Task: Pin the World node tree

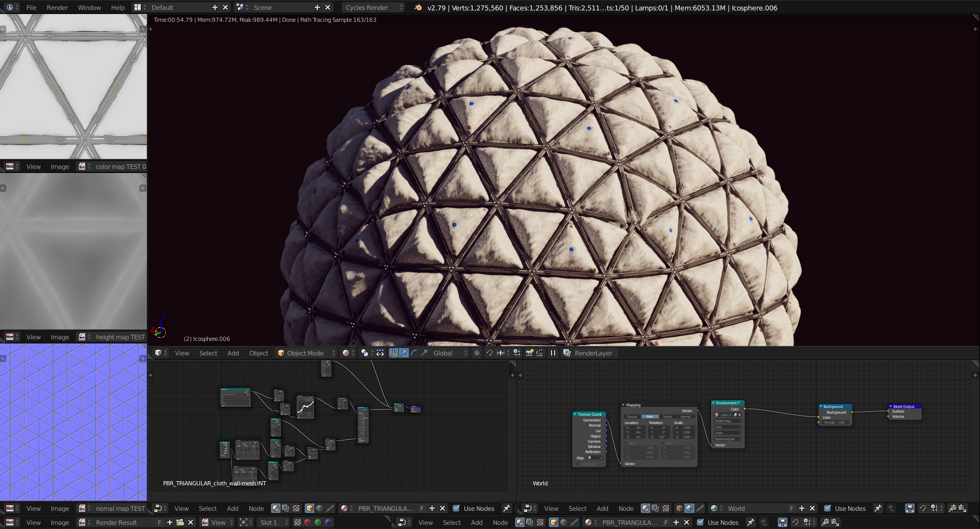Action: point(878,508)
